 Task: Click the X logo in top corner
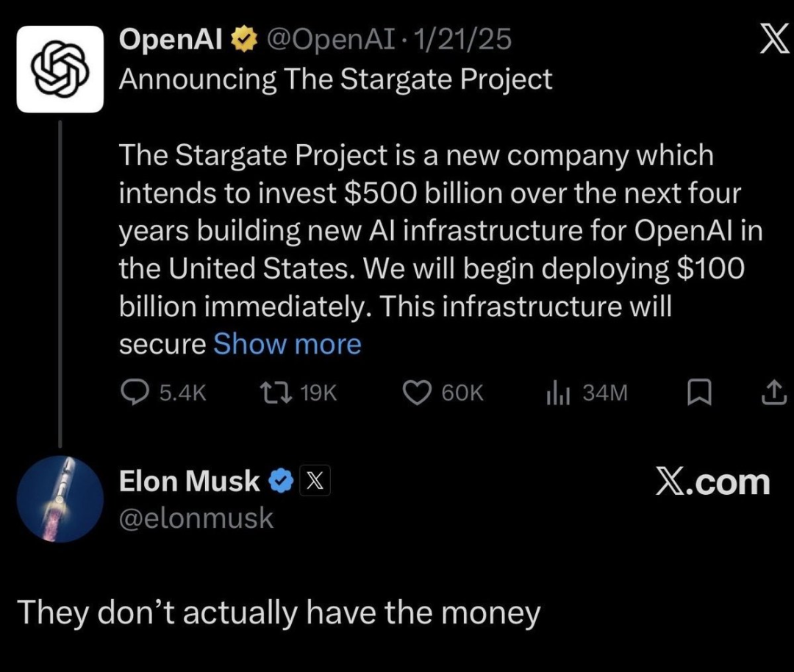pos(773,42)
